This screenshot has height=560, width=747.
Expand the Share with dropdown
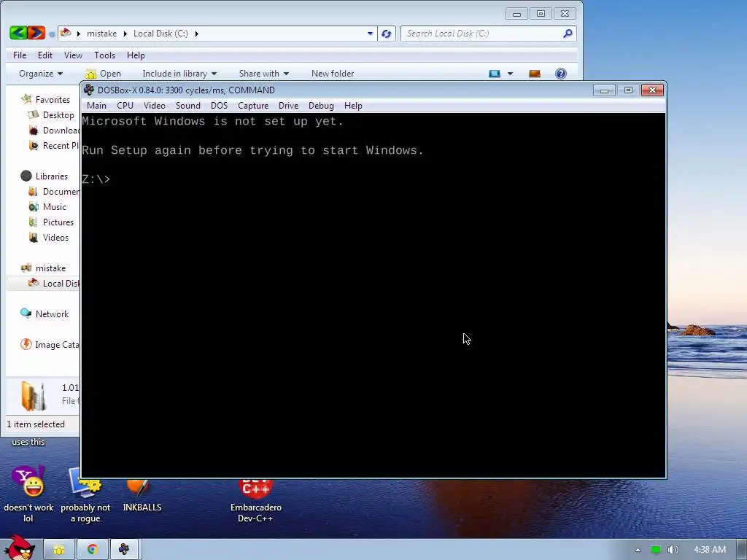tap(264, 74)
